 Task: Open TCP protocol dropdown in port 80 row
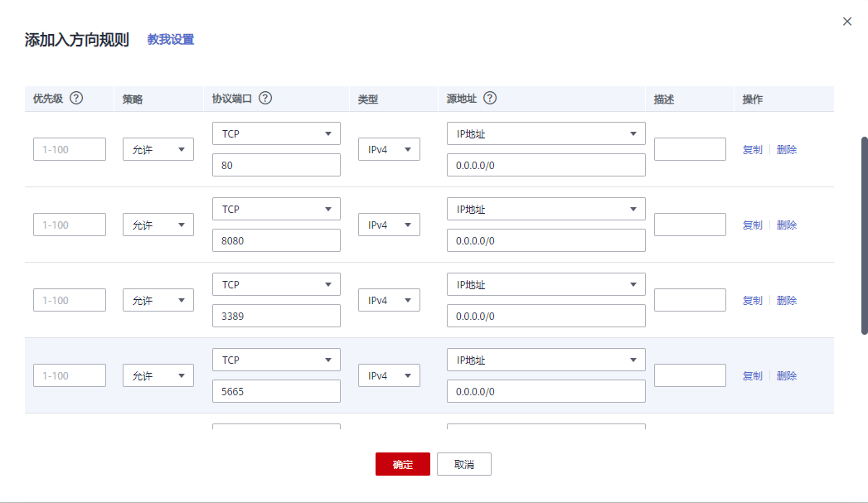pyautogui.click(x=276, y=134)
